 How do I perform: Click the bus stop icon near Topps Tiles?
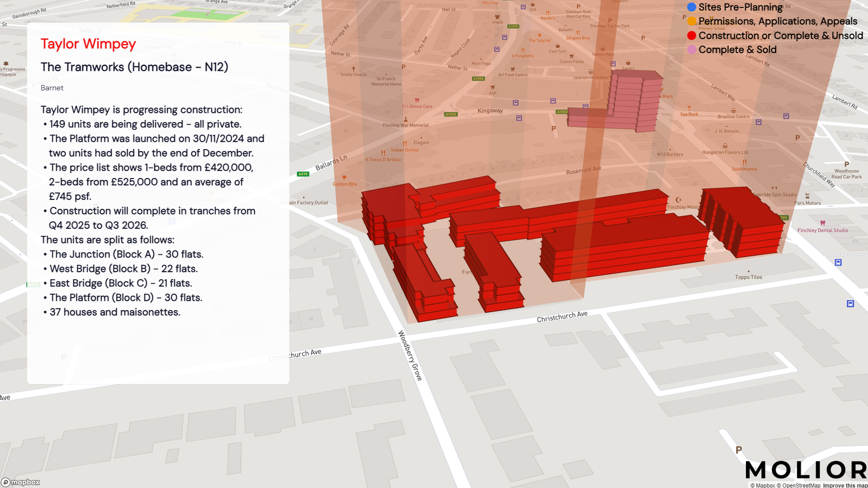pyautogui.click(x=838, y=263)
